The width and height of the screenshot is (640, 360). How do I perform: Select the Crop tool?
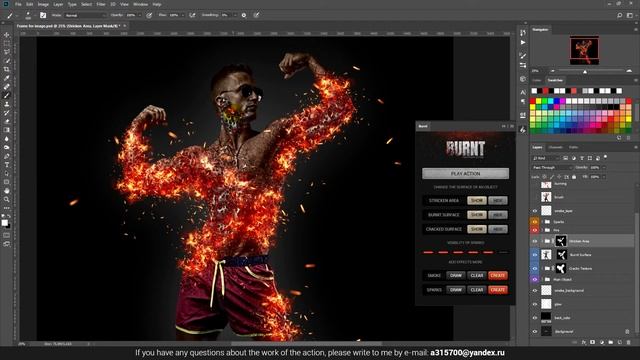click(x=7, y=69)
